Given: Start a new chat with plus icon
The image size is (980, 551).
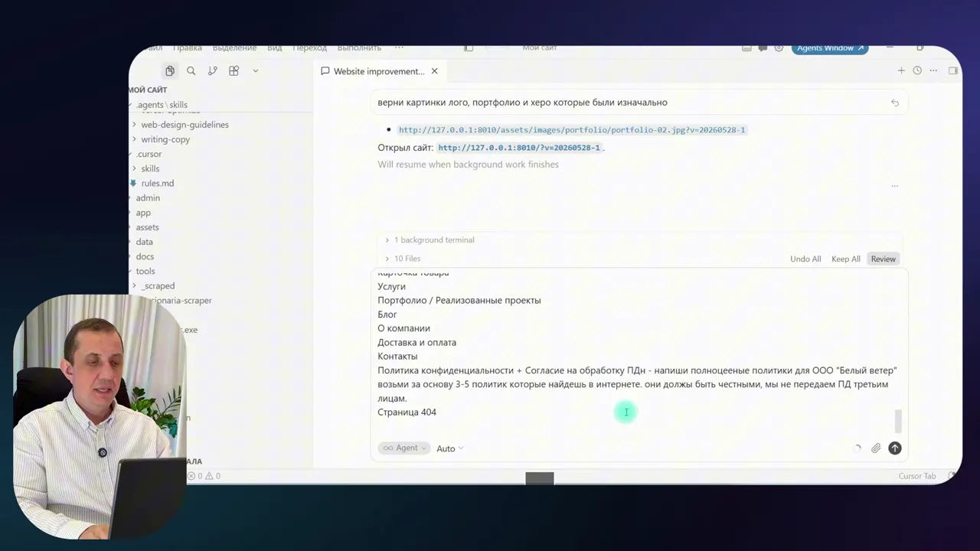Looking at the screenshot, I should pos(901,71).
